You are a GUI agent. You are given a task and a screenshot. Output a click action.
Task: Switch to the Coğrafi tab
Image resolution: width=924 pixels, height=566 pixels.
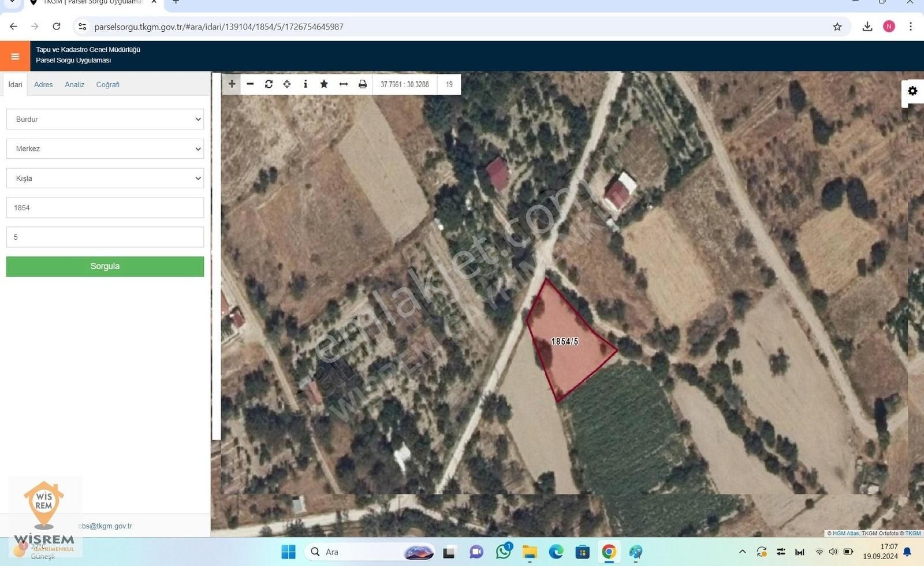(107, 85)
